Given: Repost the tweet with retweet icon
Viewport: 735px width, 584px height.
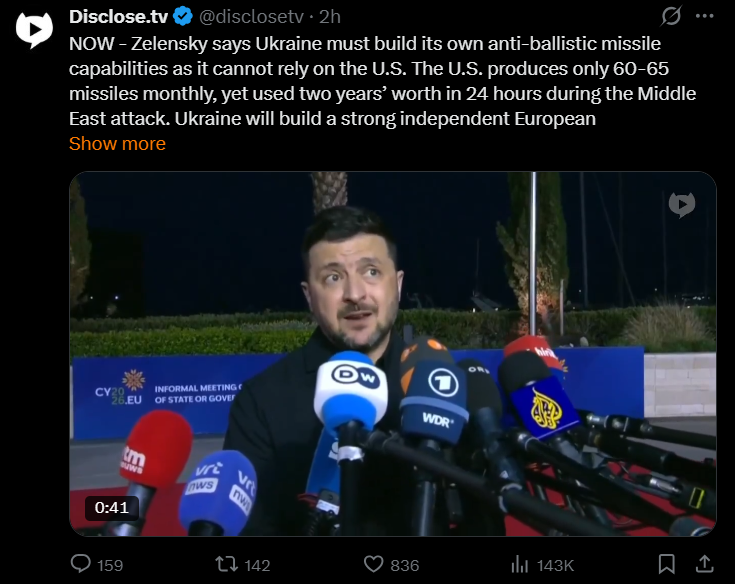Looking at the screenshot, I should (226, 564).
